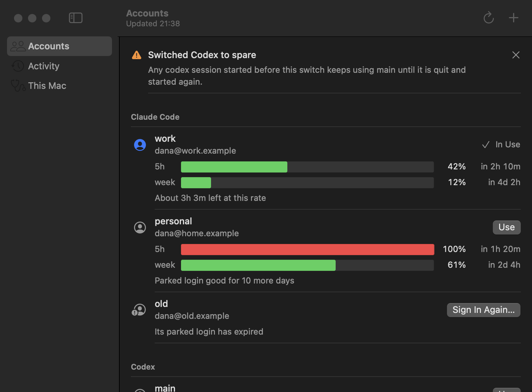Click the Claude Code section header
The width and height of the screenshot is (532, 392).
point(155,117)
